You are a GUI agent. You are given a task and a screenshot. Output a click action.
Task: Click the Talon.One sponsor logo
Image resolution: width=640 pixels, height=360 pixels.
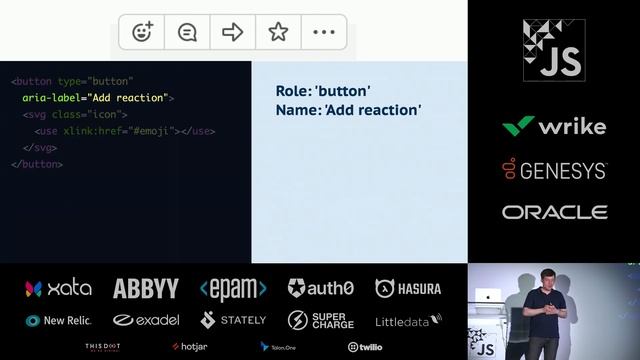pyautogui.click(x=278, y=347)
